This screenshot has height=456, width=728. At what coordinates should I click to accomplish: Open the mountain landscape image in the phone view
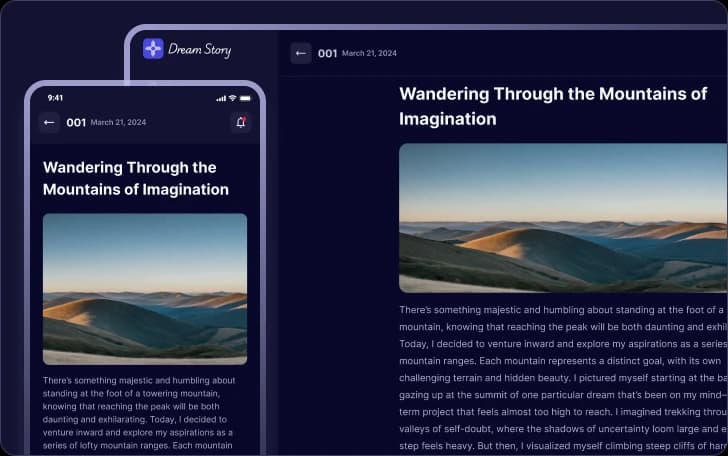[x=145, y=289]
